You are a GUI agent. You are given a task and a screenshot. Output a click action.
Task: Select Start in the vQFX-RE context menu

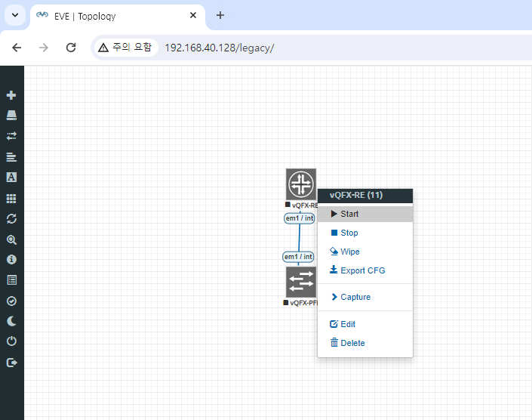coord(365,214)
